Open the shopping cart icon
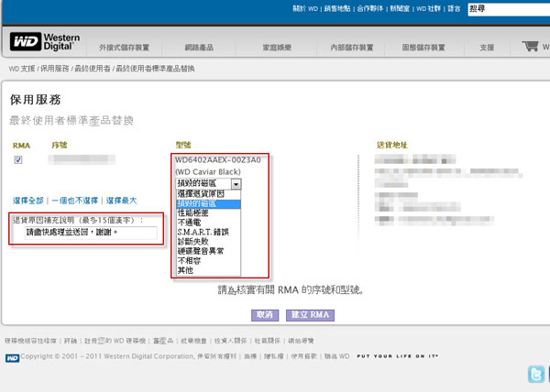Screen dimensions: 550x392 pos(530,46)
